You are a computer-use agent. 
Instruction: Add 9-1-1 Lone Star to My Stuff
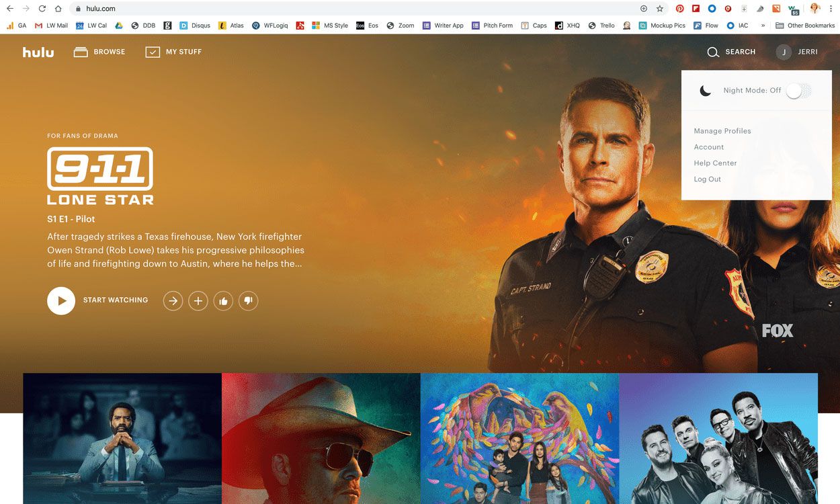click(x=198, y=301)
